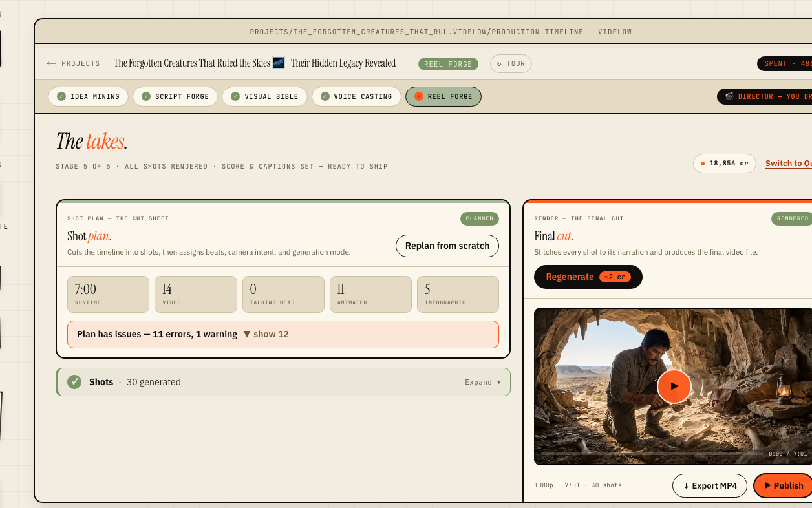Publish the final video
The height and width of the screenshot is (508, 812).
783,485
